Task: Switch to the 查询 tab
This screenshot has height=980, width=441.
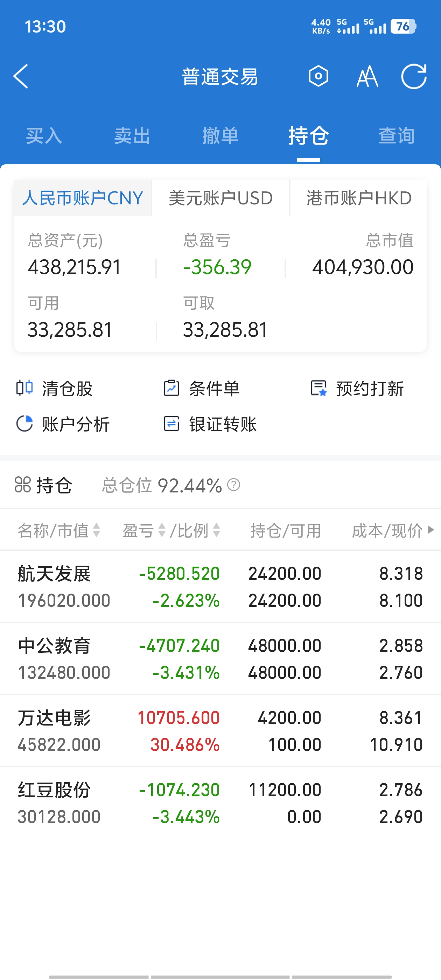Action: click(397, 135)
